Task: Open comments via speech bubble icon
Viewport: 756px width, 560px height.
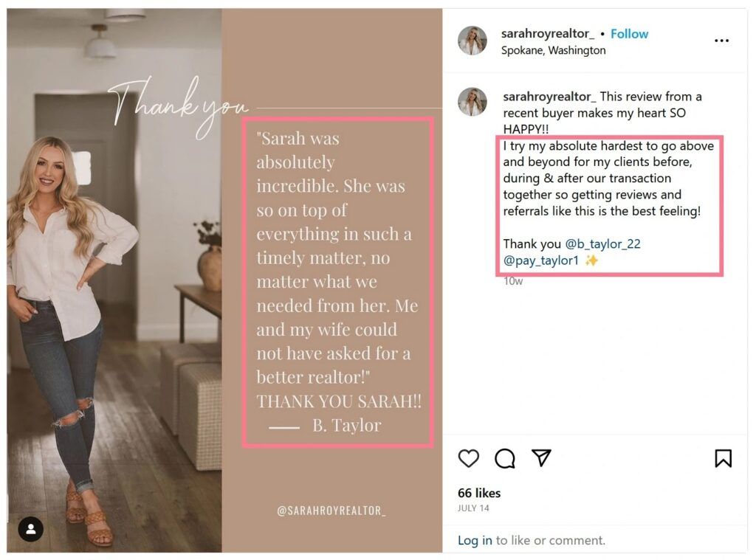Action: tap(505, 459)
